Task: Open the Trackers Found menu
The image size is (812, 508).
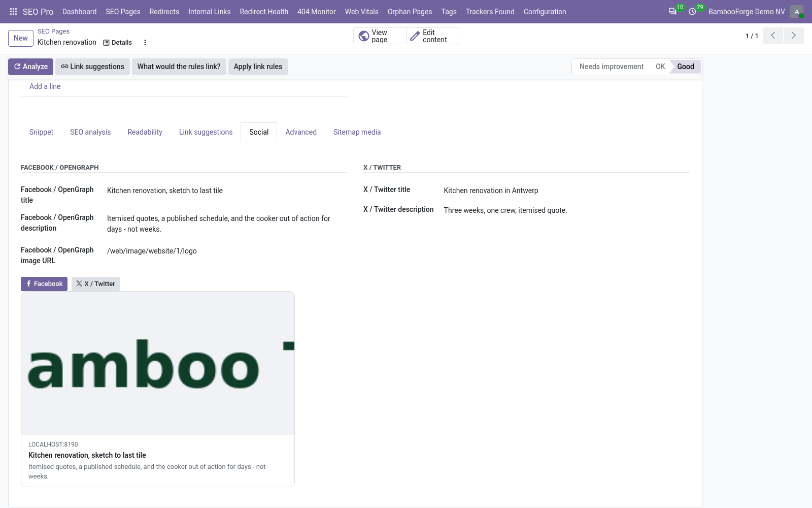Action: [490, 12]
